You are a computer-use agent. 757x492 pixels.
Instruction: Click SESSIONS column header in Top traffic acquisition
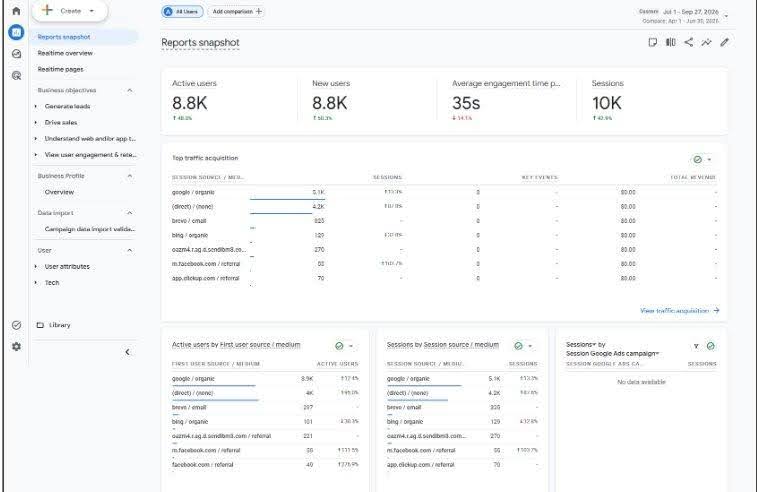click(x=387, y=178)
